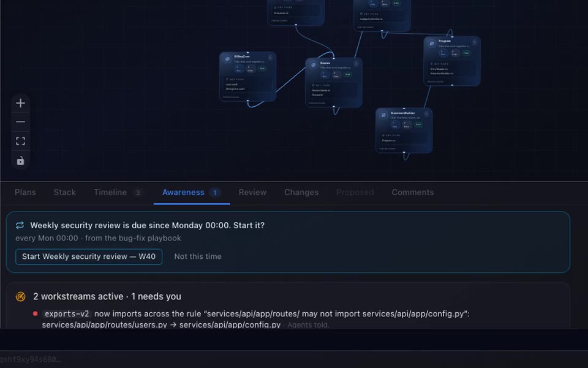Click the Program node icon
The image size is (588, 368).
(x=432, y=44)
